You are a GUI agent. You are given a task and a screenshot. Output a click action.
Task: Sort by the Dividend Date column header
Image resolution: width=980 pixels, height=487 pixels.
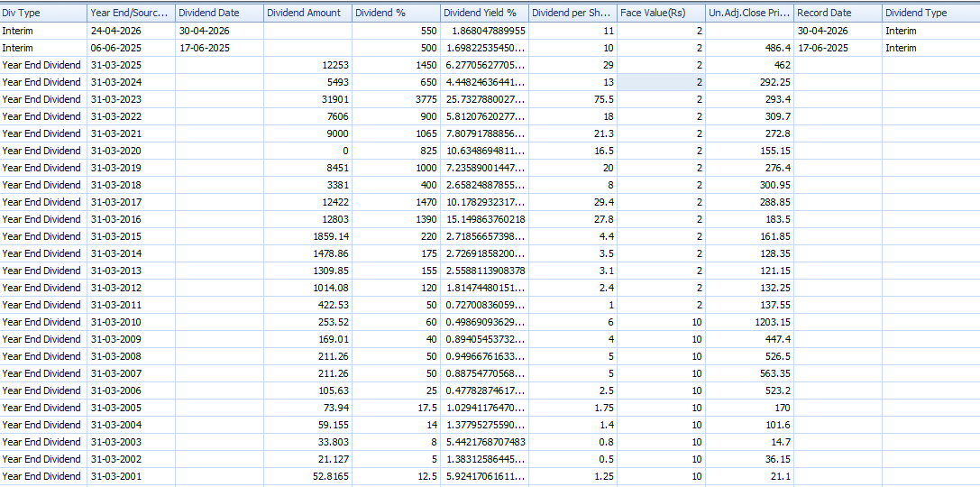(219, 13)
